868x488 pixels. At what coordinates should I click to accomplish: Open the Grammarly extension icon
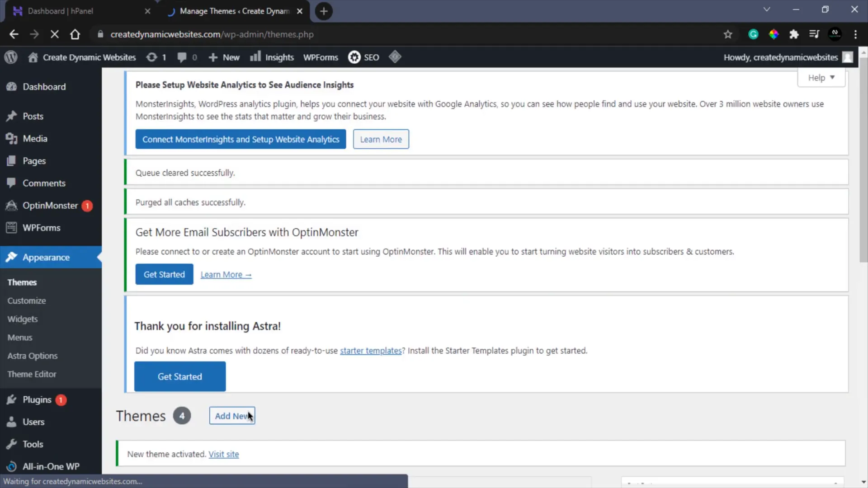[x=753, y=34]
